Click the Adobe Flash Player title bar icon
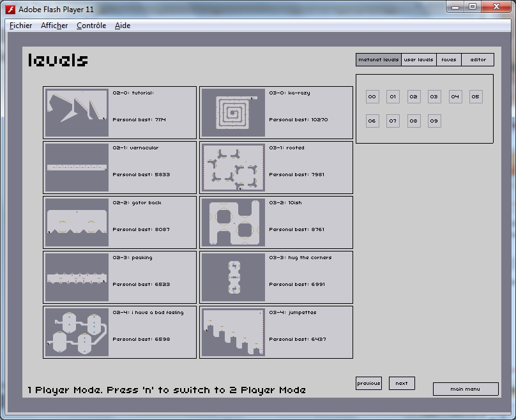The height and width of the screenshot is (420, 516). pos(10,9)
